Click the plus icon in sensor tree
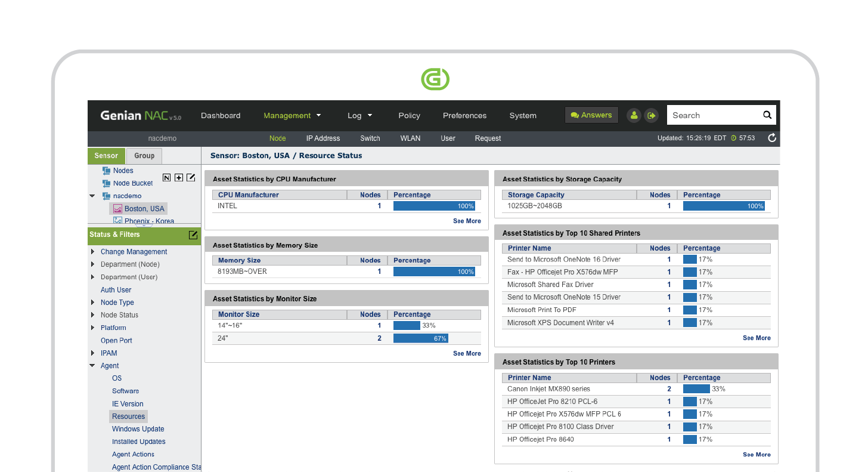 pos(179,177)
